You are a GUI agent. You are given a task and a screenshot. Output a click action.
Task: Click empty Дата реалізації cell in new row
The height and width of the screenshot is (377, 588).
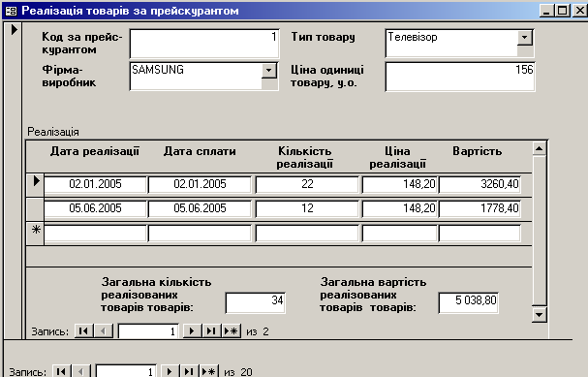tap(95, 233)
